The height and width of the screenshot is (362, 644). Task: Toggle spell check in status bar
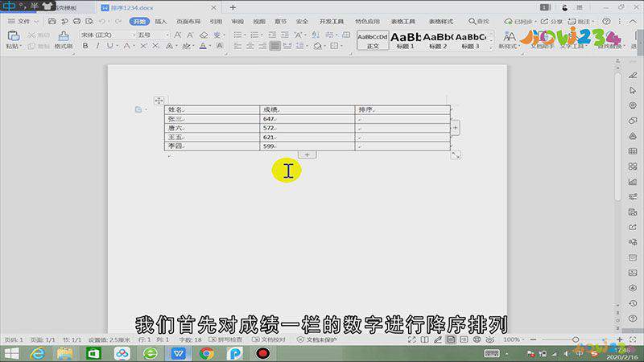pyautogui.click(x=225, y=339)
